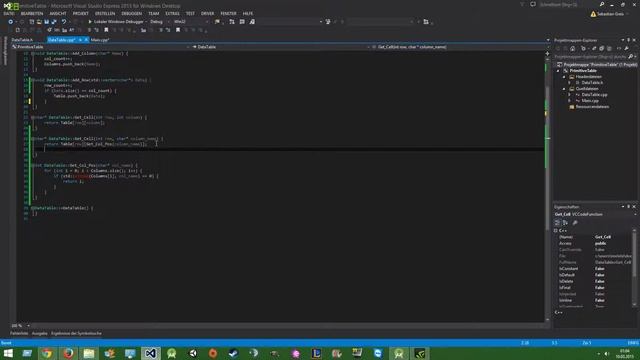Viewport: 640px width, 360px height.
Task: Collapse the C++ category in Eigenschaften
Action: coord(556,231)
